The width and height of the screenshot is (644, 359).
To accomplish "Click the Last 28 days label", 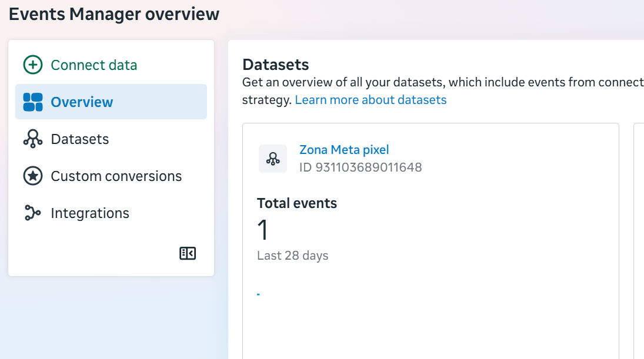I will pos(293,256).
